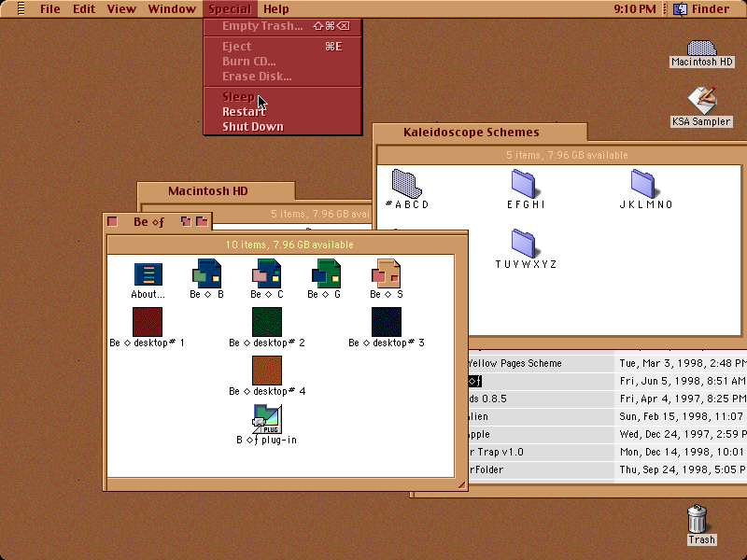Screen dimensions: 747x560
Task: Select the Be desktop# 1 pattern
Action: (x=148, y=322)
